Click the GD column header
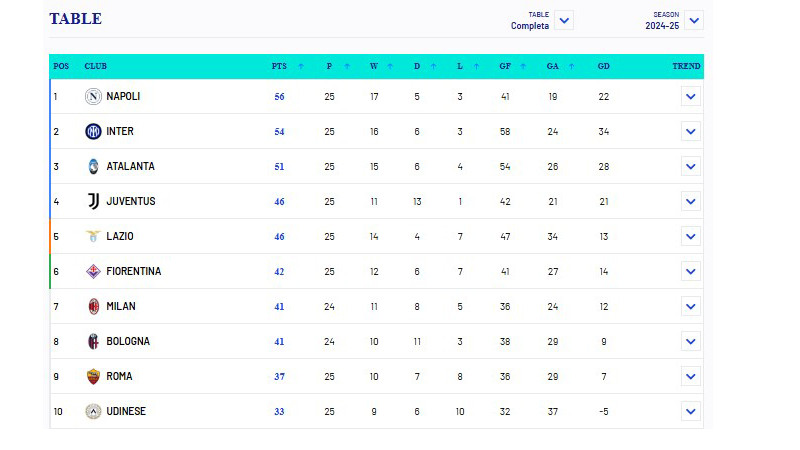This screenshot has width=800, height=450. click(604, 66)
